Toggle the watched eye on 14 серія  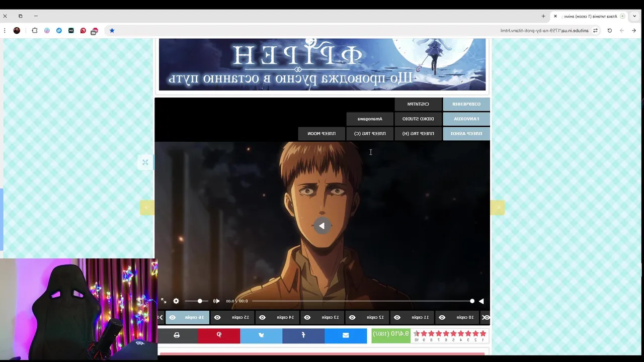pos(262,317)
